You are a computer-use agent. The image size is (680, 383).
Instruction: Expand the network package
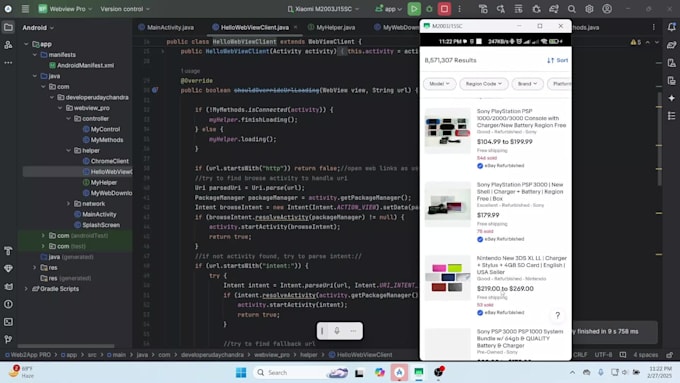coord(69,203)
